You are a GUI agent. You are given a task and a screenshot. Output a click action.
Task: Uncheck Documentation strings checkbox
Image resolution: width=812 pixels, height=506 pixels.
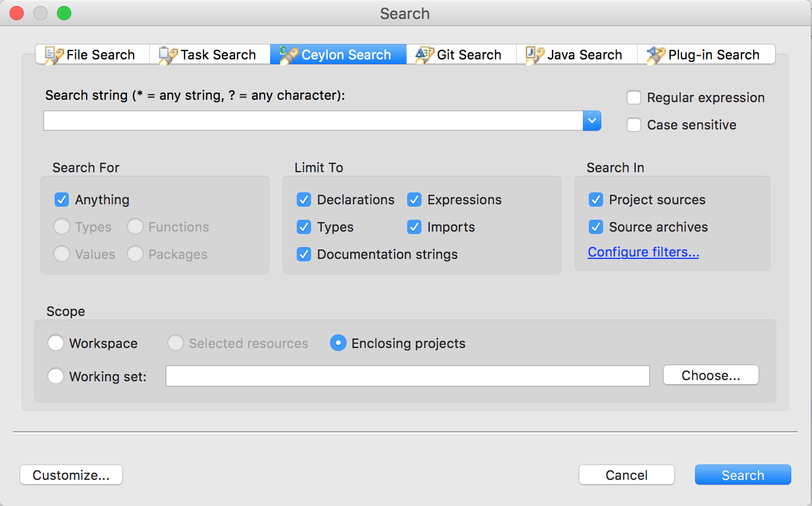coord(304,254)
